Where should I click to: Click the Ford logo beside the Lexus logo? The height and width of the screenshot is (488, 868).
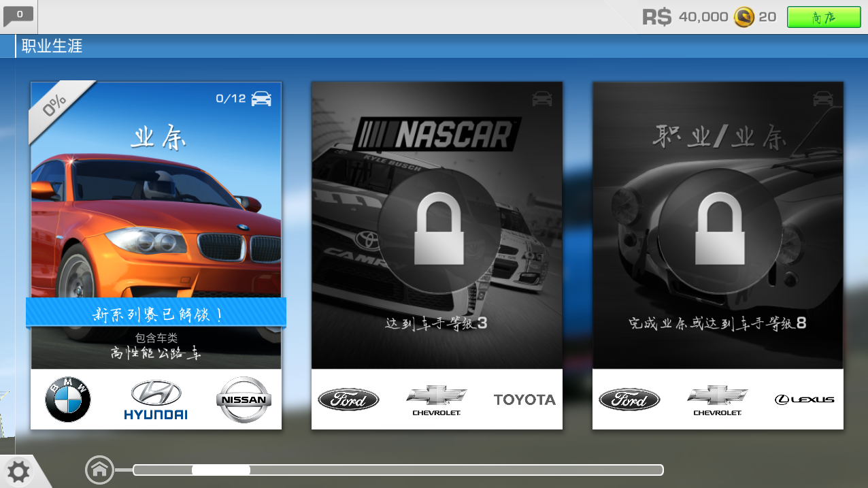[x=629, y=400]
